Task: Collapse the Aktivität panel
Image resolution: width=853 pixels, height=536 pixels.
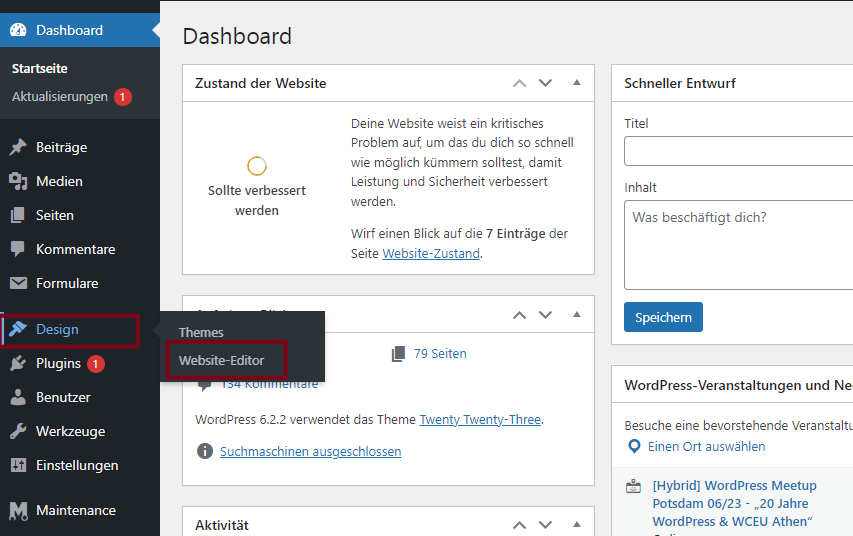Action: pos(577,525)
